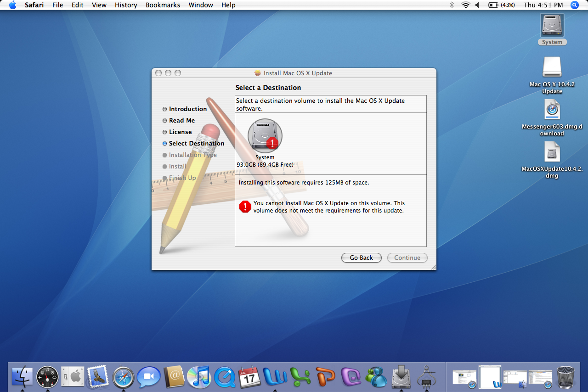The height and width of the screenshot is (392, 588).
Task: Select the Mac OS X 10.4.2 Update volume
Action: [x=552, y=67]
